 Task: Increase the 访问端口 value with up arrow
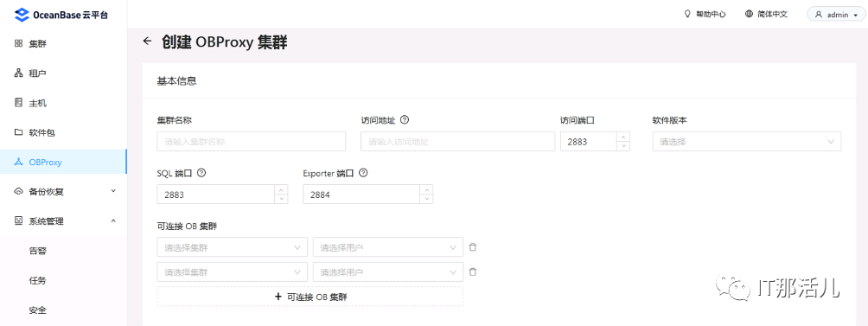click(x=624, y=137)
